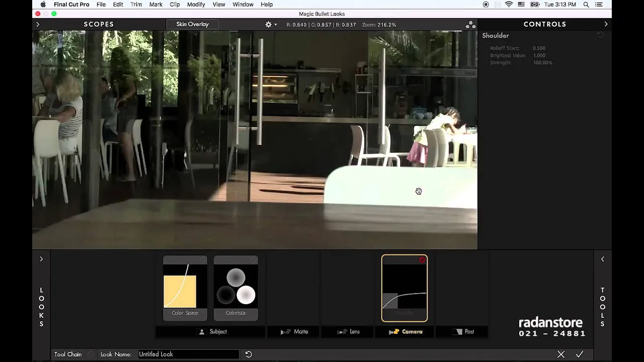The height and width of the screenshot is (362, 644).
Task: Open the TOOLS vertical label
Action: 602,307
